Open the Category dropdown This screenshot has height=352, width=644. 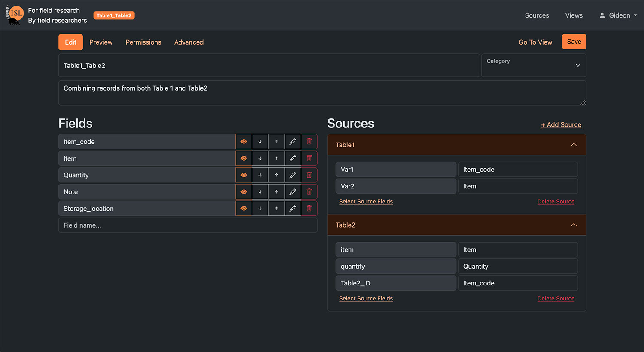click(534, 66)
